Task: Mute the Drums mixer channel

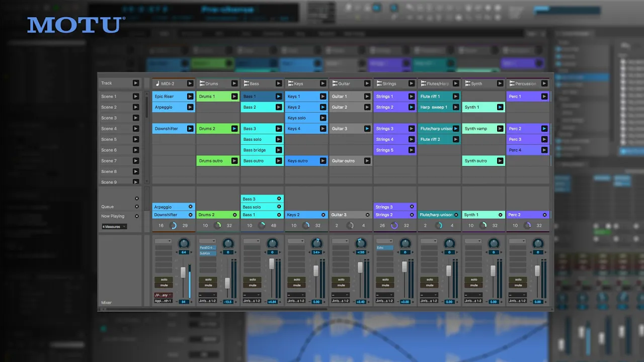Action: 208,285
